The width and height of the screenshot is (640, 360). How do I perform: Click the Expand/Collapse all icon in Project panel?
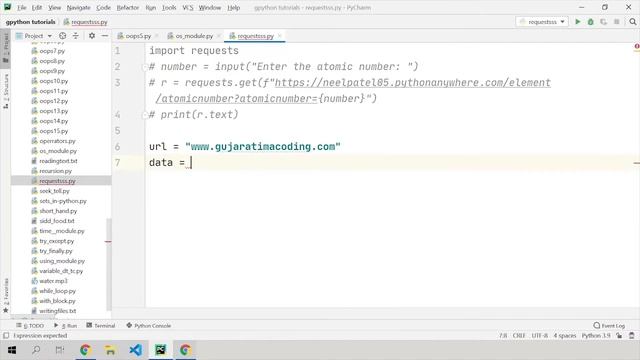click(x=76, y=36)
